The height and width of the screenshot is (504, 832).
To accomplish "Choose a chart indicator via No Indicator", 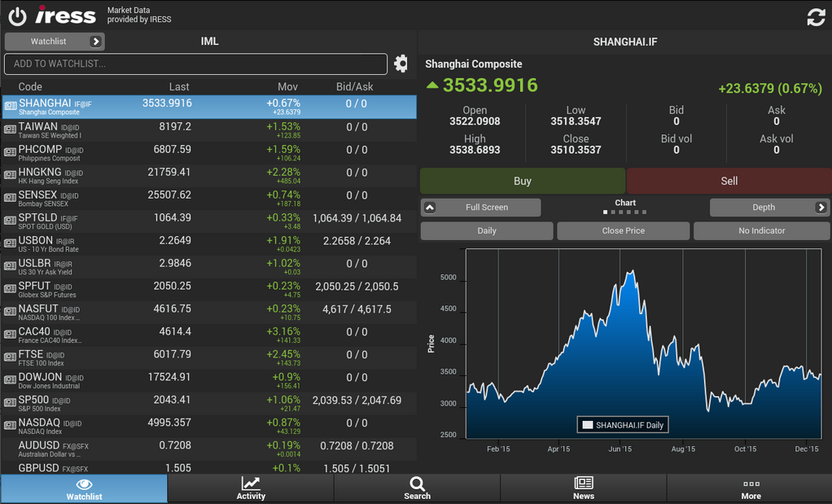I will [762, 230].
